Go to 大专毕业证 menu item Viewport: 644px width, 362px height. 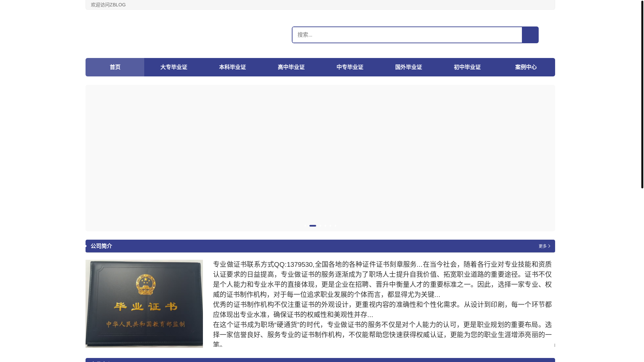click(173, 67)
